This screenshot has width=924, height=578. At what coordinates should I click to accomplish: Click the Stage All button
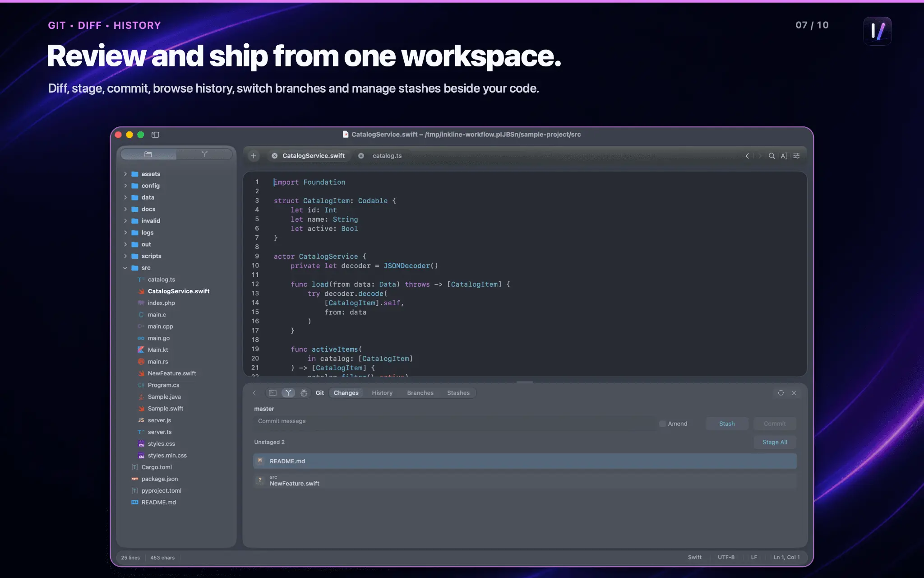pyautogui.click(x=775, y=442)
